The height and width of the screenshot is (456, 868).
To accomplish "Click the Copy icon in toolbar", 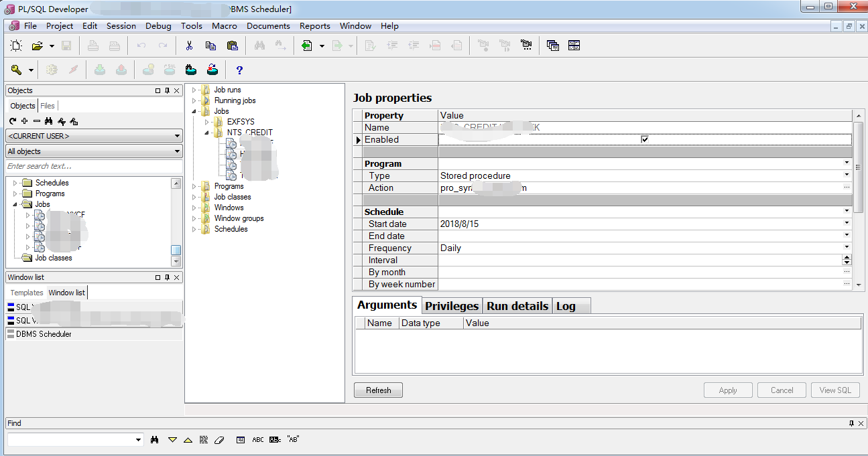I will (210, 46).
